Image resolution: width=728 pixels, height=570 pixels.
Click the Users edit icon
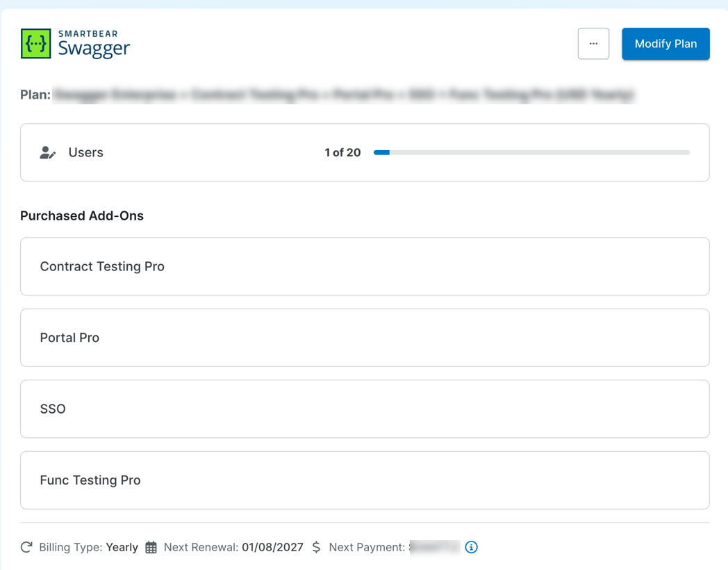coord(47,152)
